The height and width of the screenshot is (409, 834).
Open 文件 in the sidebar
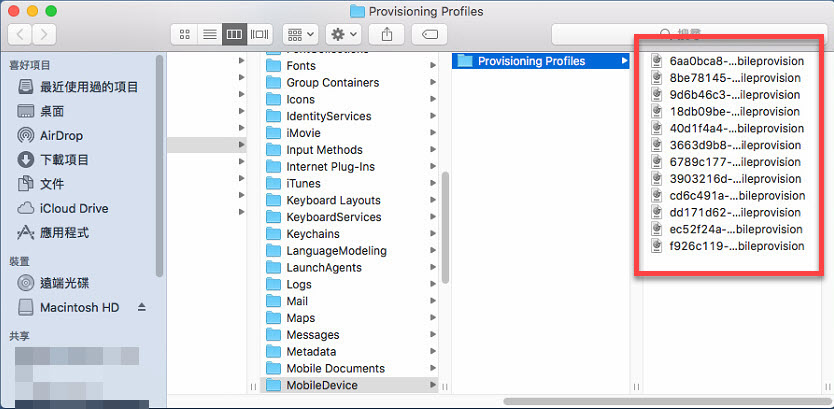(40, 184)
